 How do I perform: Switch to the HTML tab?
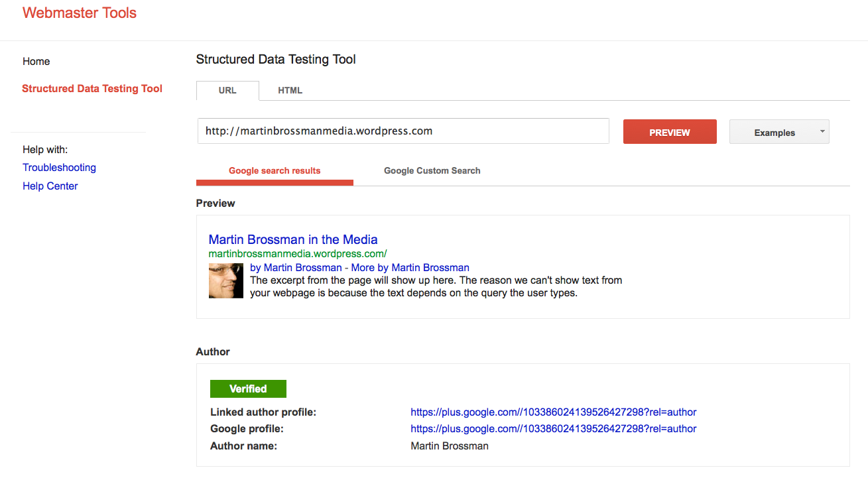click(290, 90)
